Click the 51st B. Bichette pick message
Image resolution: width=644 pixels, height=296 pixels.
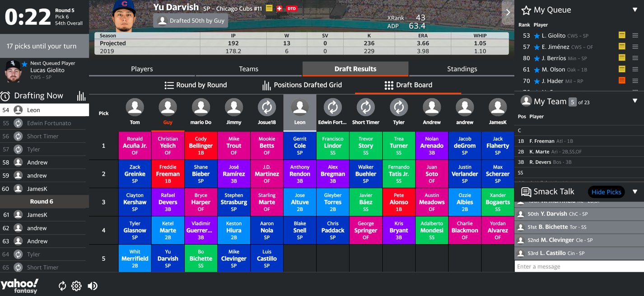point(579,227)
